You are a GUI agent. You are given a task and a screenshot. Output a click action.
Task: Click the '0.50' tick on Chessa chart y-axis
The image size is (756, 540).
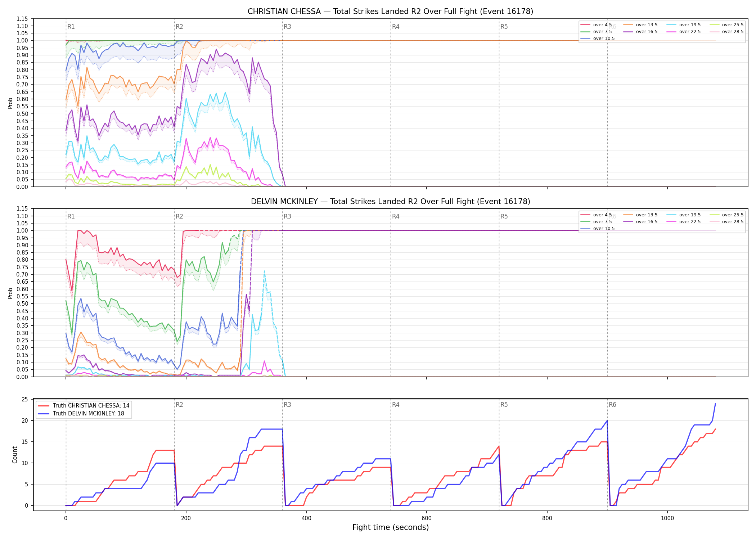pos(22,114)
